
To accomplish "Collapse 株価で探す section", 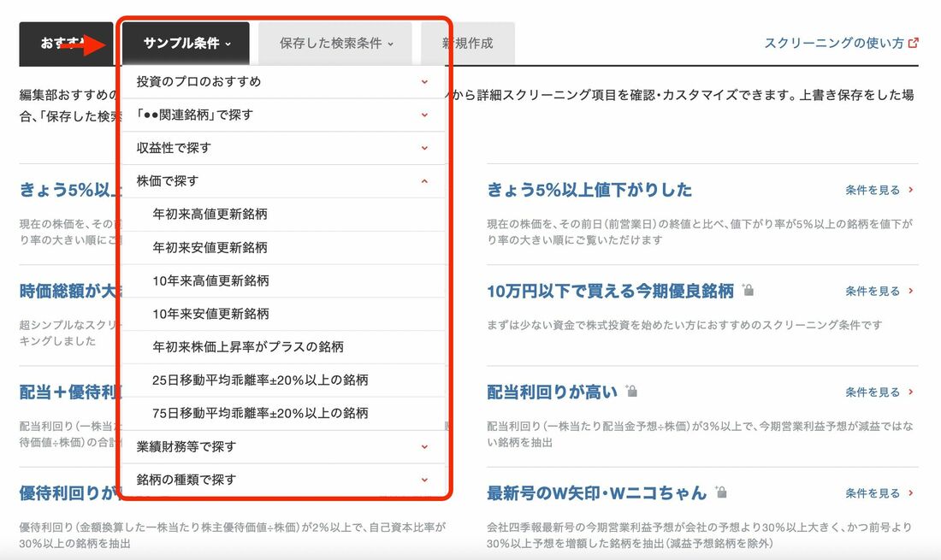I will coord(284,181).
